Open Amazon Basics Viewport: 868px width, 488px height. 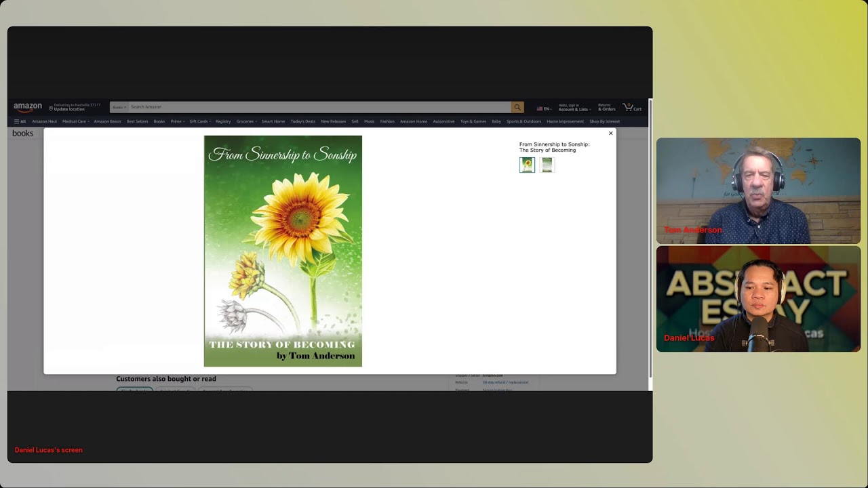tap(107, 121)
